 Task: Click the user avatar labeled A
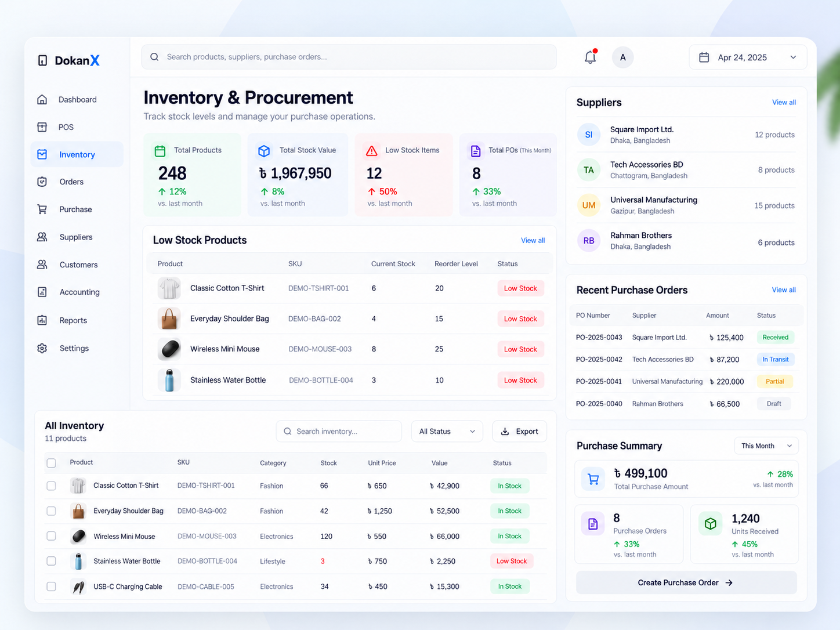pos(622,57)
